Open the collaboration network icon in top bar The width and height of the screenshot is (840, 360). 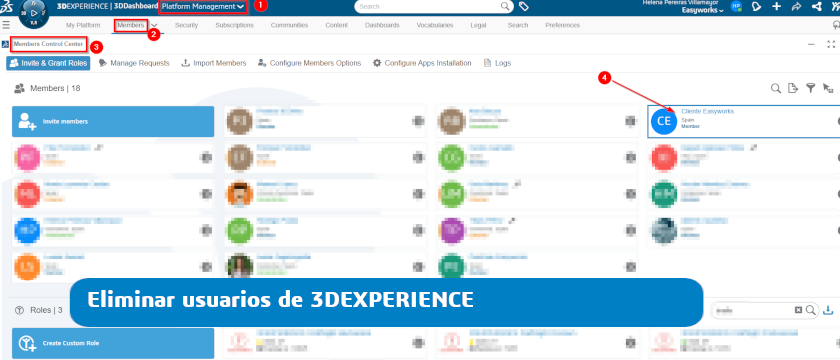tap(816, 6)
